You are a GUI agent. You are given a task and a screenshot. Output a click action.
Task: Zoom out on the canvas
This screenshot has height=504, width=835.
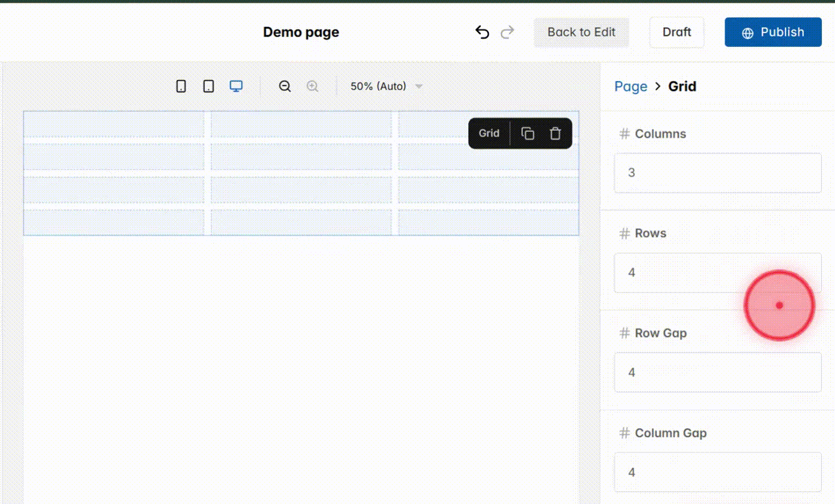pos(285,86)
